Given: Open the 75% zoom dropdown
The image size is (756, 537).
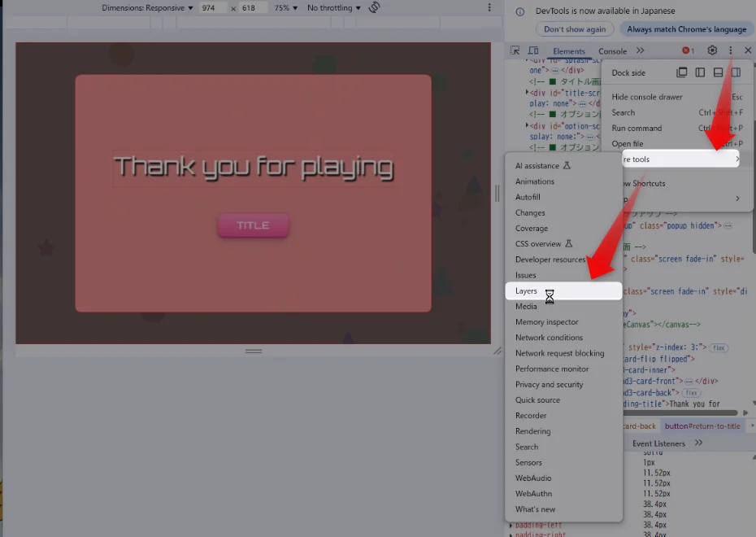Looking at the screenshot, I should 285,7.
